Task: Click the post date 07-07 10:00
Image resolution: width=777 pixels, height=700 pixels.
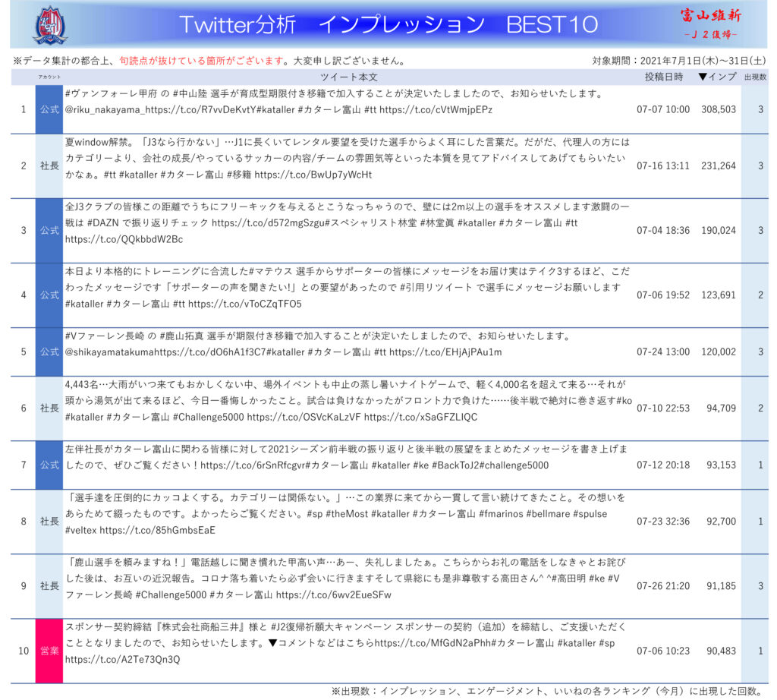Action: (663, 109)
